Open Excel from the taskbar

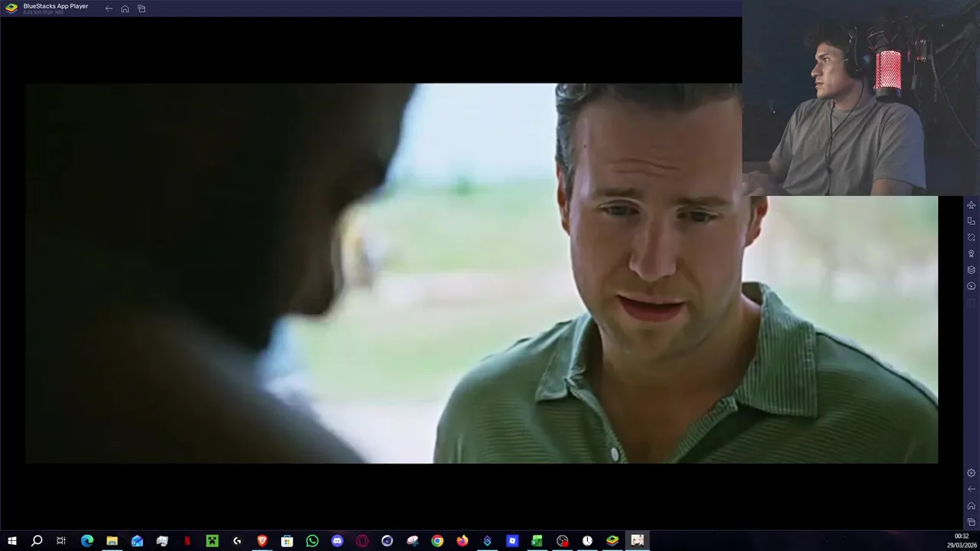click(537, 541)
